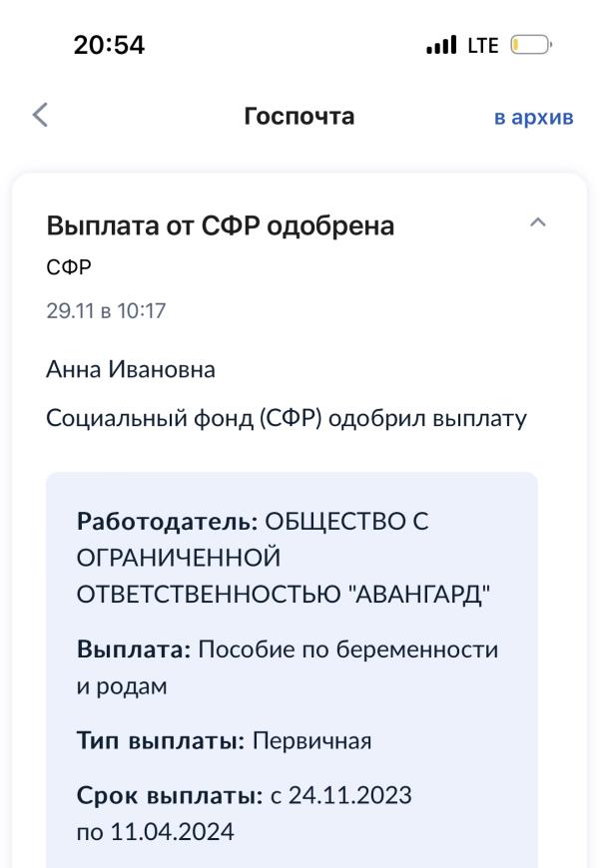Tap the 'Госпочта' page title

[299, 117]
